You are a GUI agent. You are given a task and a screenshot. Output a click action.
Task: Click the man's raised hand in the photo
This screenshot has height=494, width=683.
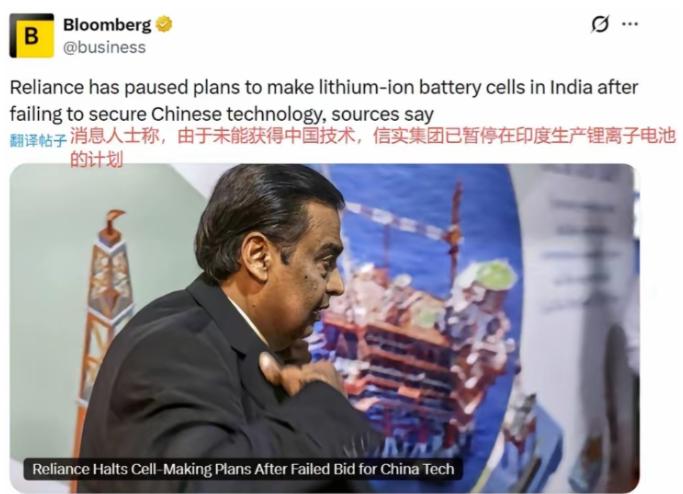[301, 370]
